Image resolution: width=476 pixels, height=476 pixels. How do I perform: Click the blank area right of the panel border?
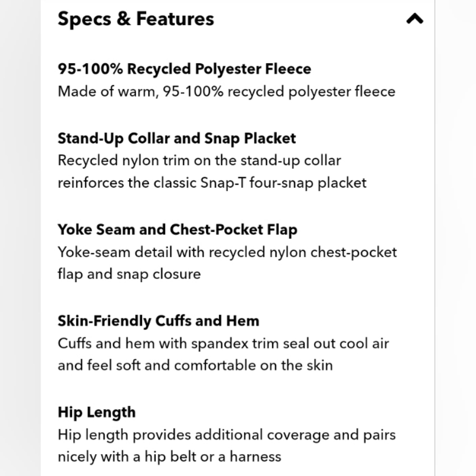(456, 238)
